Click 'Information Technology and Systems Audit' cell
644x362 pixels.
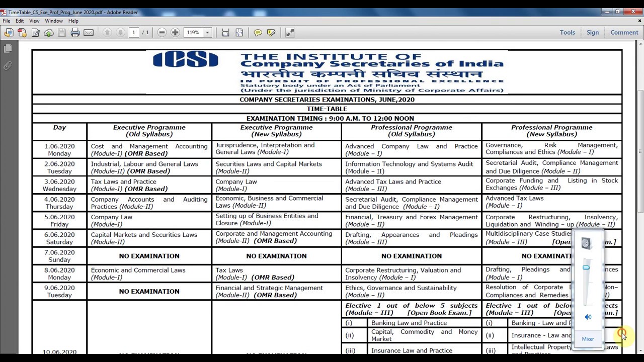(x=411, y=167)
